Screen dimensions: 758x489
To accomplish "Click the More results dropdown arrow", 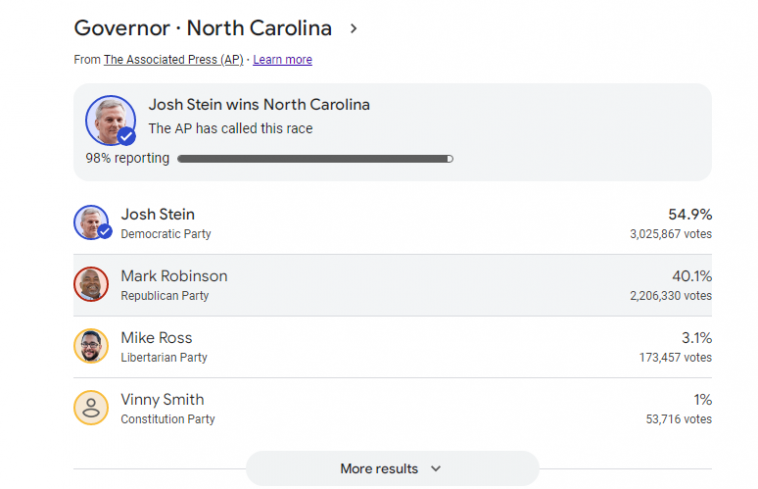I will (435, 468).
